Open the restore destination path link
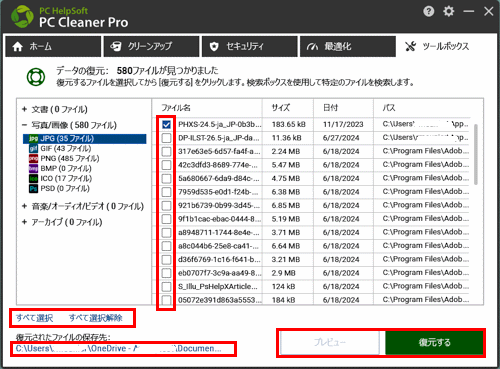500x369 pixels. 118,349
